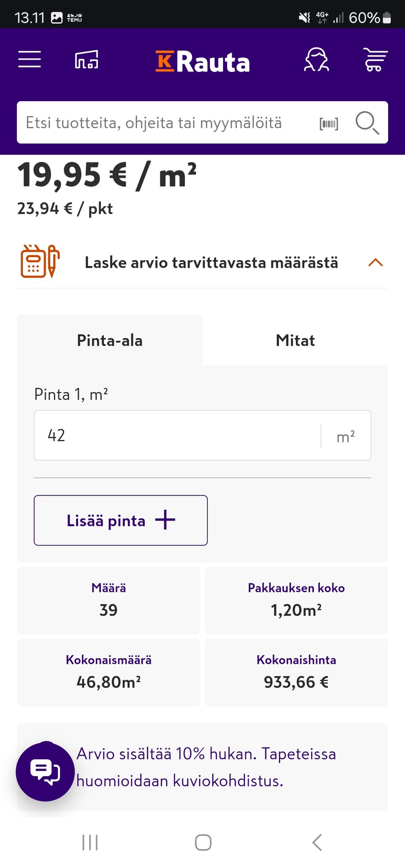Viewport: 405px width, 868px height.
Task: Stay on the Pinta-ala tab
Action: pyautogui.click(x=109, y=340)
